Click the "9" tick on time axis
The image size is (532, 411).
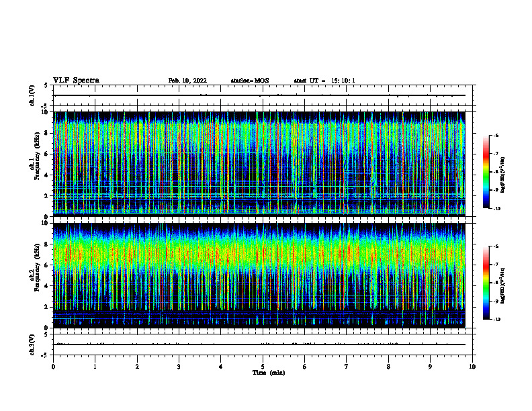pos(430,367)
